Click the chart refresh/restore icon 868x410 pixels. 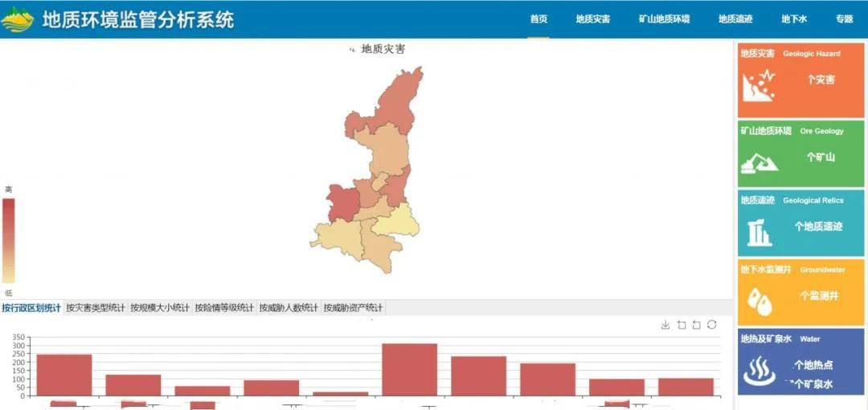coord(712,325)
